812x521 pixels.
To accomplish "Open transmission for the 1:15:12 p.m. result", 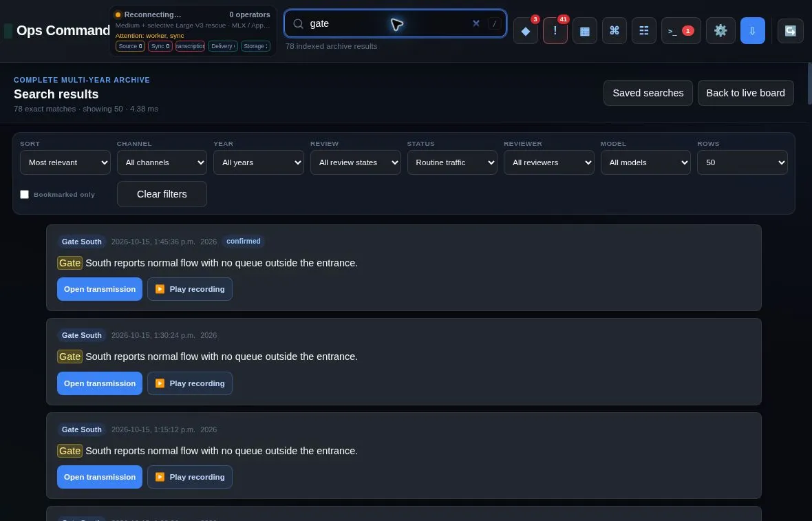I will 99,477.
